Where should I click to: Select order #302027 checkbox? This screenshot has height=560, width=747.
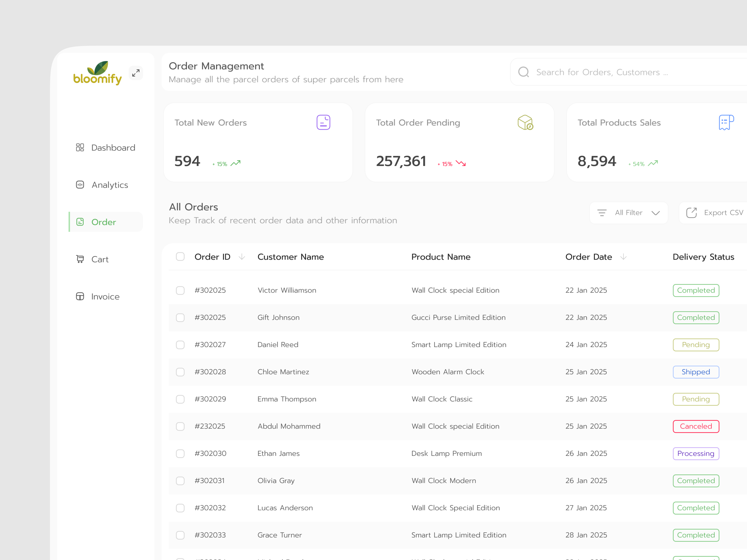[180, 345]
